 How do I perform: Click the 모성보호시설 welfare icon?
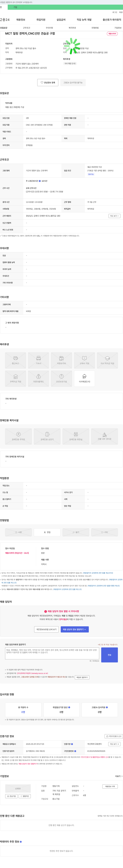click(x=61, y=379)
